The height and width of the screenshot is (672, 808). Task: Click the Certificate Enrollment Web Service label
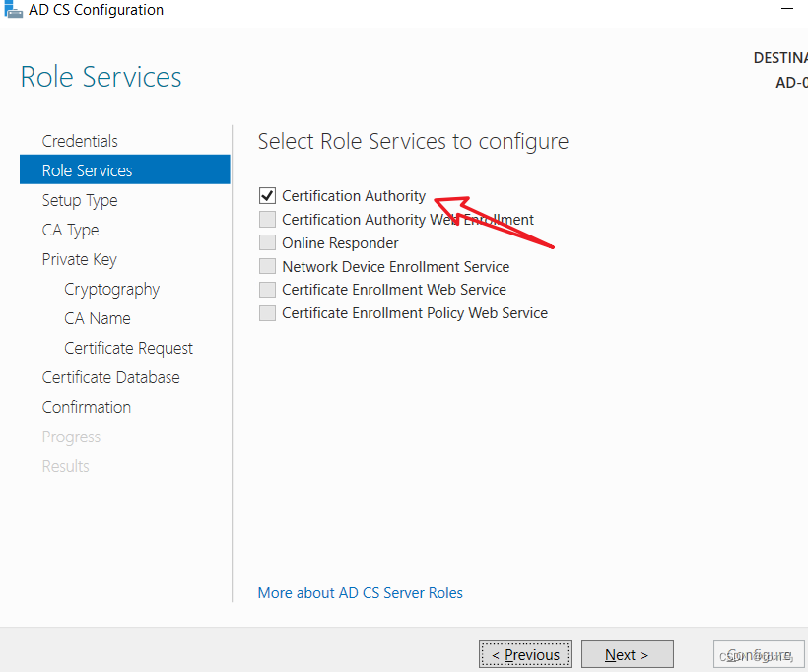(394, 290)
